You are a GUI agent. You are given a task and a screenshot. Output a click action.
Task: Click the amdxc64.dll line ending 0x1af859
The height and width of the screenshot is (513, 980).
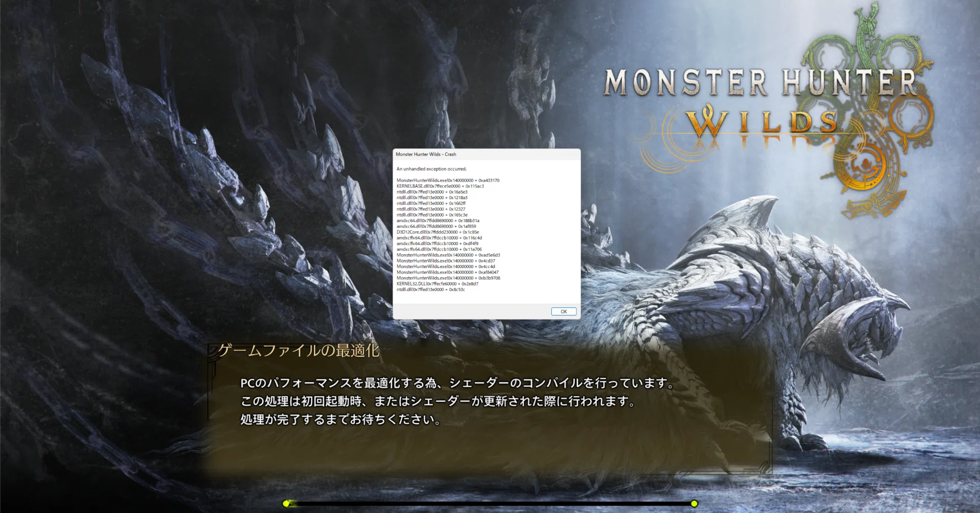pos(436,227)
